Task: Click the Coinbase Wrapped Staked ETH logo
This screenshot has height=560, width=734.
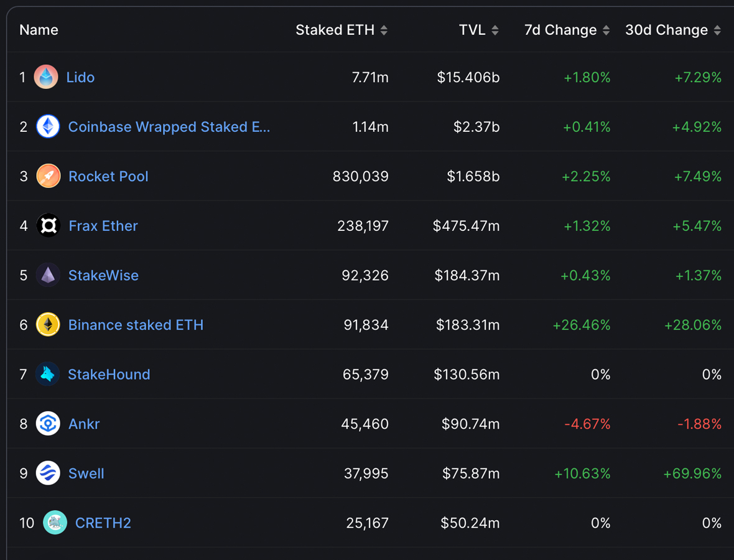Action: tap(48, 127)
